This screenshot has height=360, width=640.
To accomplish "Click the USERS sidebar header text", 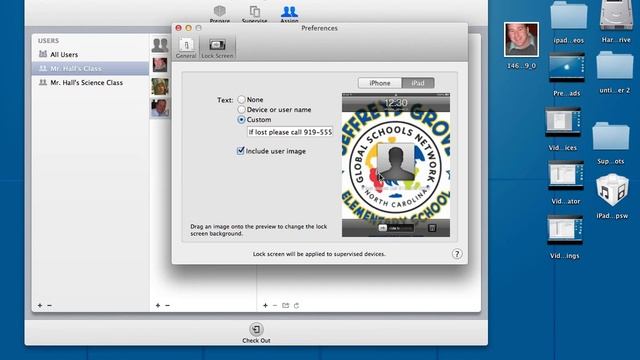I will (x=49, y=41).
